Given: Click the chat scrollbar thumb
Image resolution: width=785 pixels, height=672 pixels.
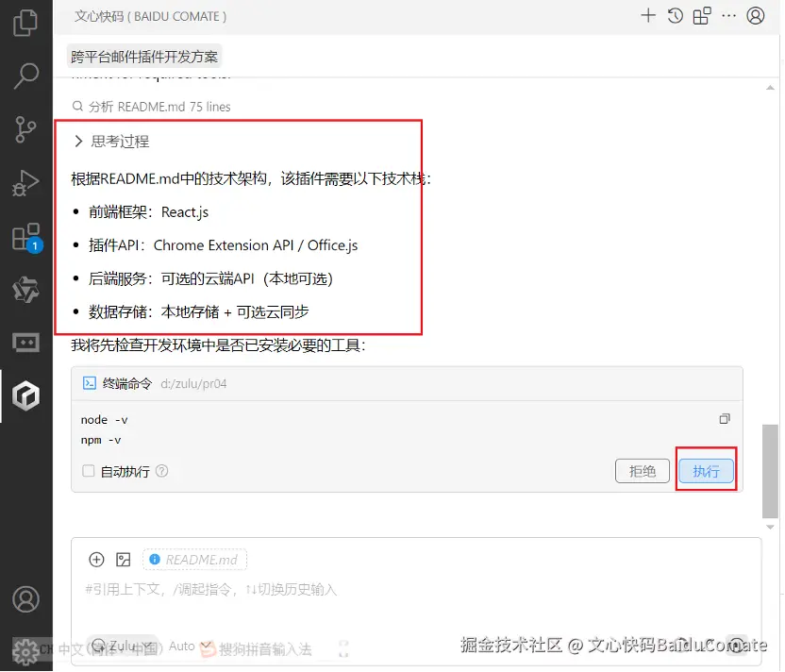Looking at the screenshot, I should 770,471.
